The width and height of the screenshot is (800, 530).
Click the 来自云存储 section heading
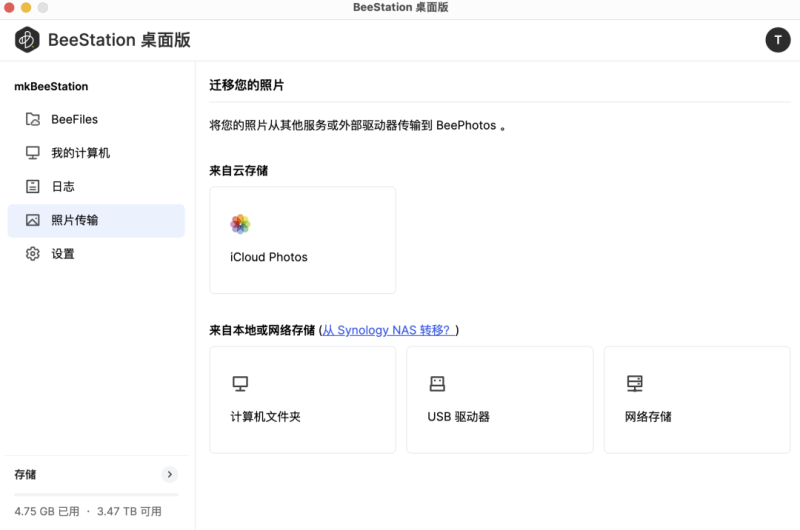click(x=238, y=170)
